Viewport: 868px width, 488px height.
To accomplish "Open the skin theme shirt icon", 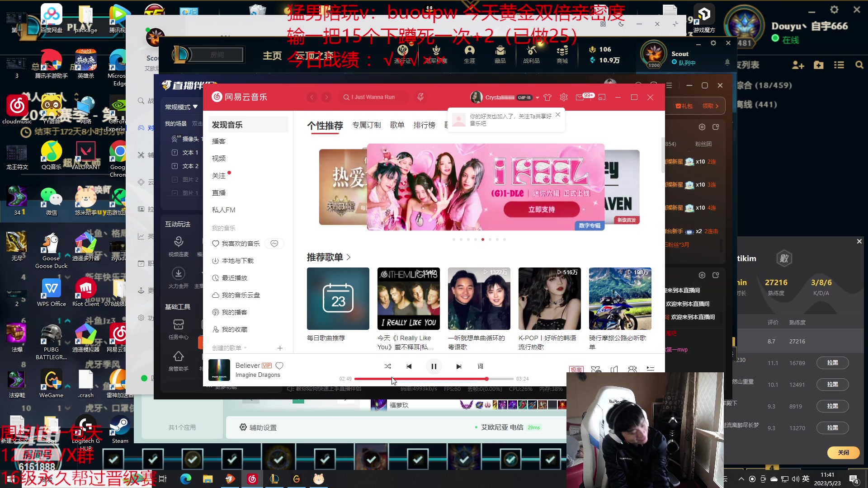I will pos(547,97).
